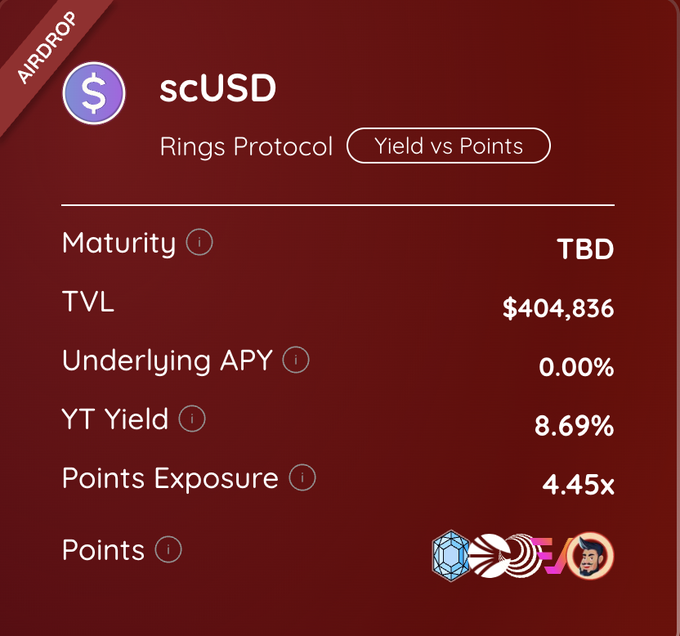
Task: Open the Maturity info tooltip icon
Action: pyautogui.click(x=199, y=242)
